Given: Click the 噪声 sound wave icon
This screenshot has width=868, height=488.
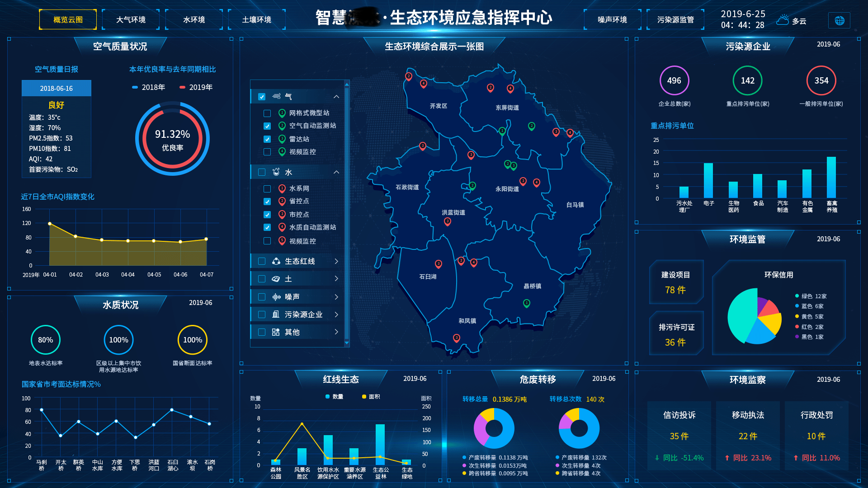Looking at the screenshot, I should point(276,297).
